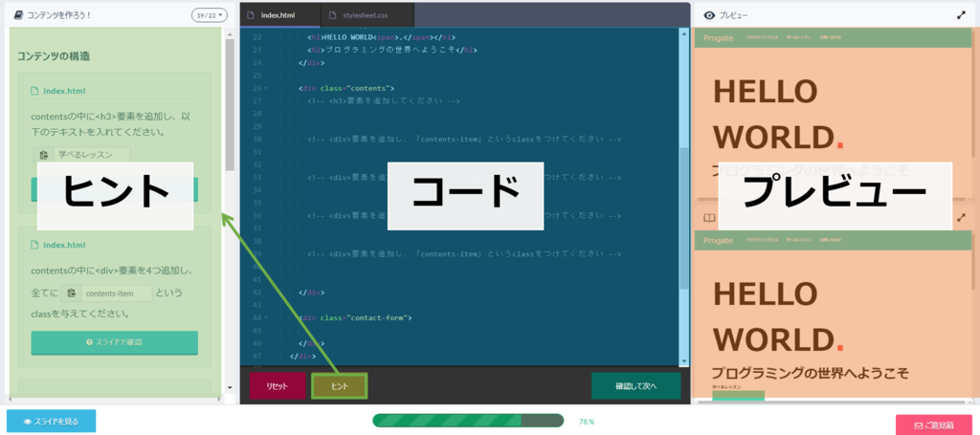Click the code editor scrollbar up arrow
The image size is (980, 435).
683,33
